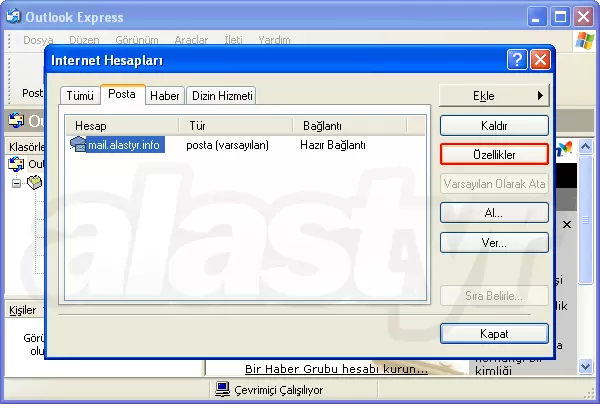This screenshot has width=600, height=417.
Task: Switch to the Dizin Hizmeti tab
Action: (x=222, y=95)
